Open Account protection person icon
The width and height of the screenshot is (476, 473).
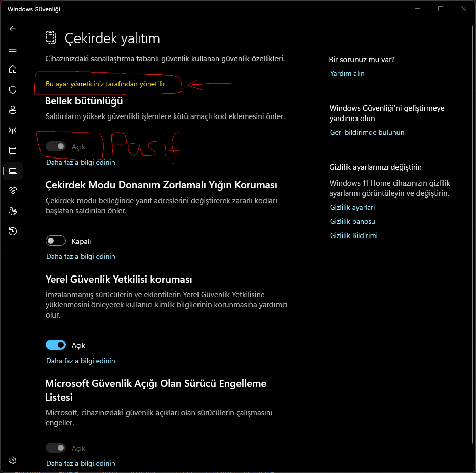(13, 110)
